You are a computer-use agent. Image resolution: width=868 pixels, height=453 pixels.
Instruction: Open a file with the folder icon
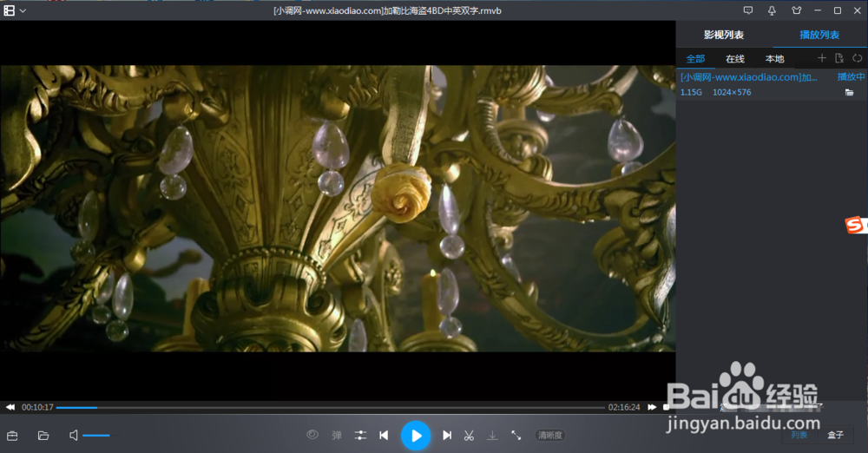coord(43,436)
